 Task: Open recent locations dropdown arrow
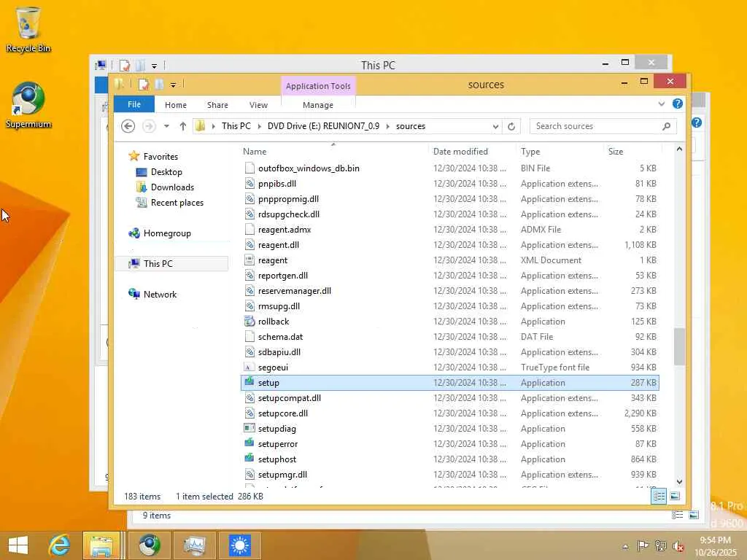(x=166, y=126)
